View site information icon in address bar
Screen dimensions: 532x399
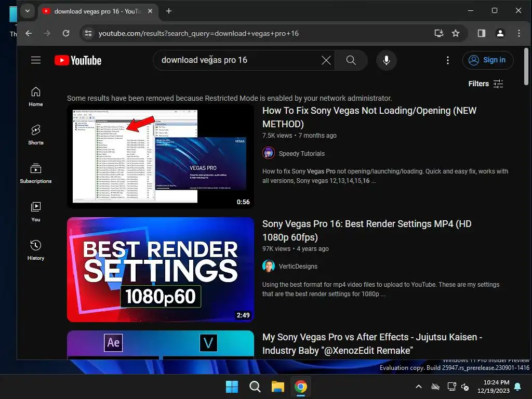tap(88, 33)
